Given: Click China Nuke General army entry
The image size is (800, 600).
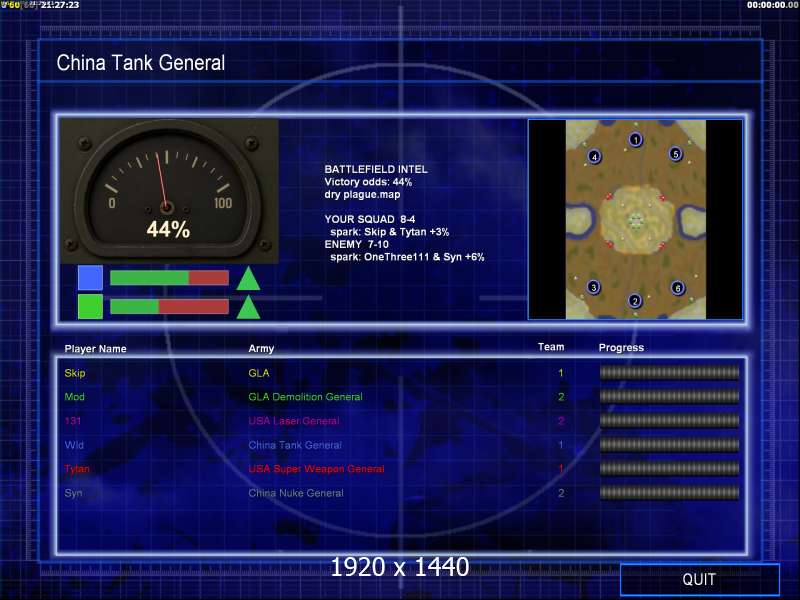Looking at the screenshot, I should point(296,493).
